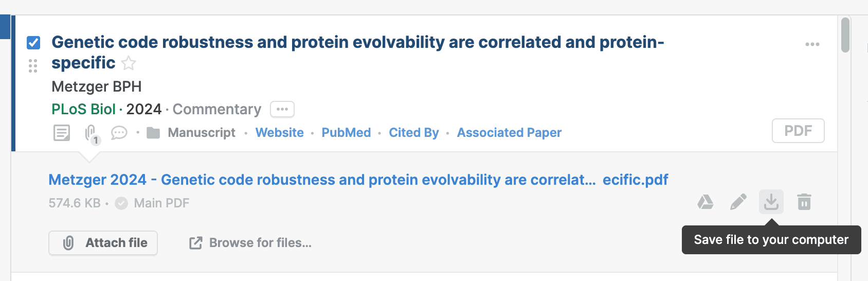The width and height of the screenshot is (868, 281).
Task: Open the Associated Paper link
Action: coord(509,133)
